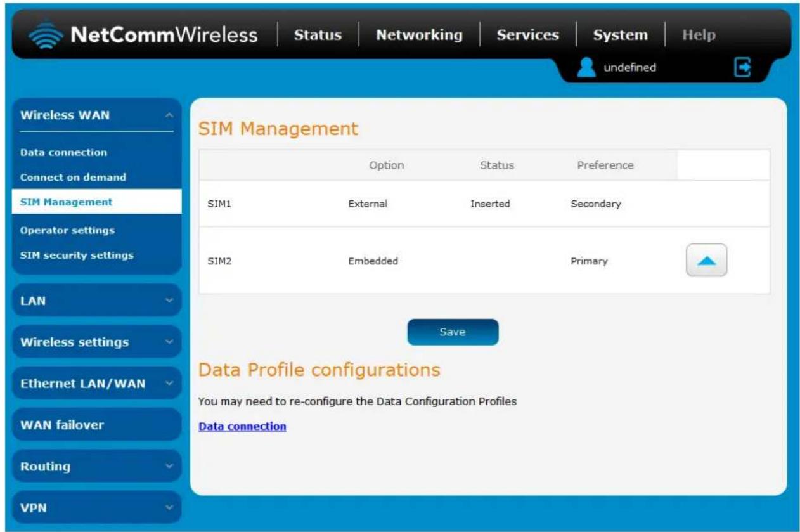Expand the LAN section
The height and width of the screenshot is (532, 800).
point(96,301)
